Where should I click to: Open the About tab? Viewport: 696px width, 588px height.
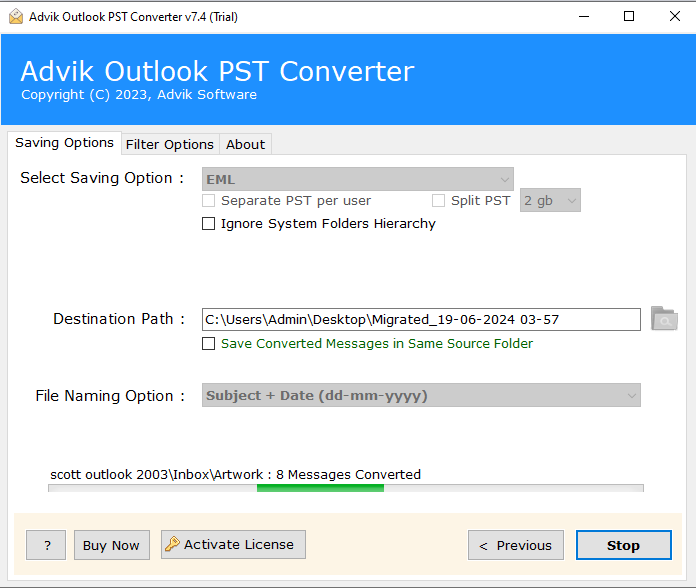click(x=245, y=145)
